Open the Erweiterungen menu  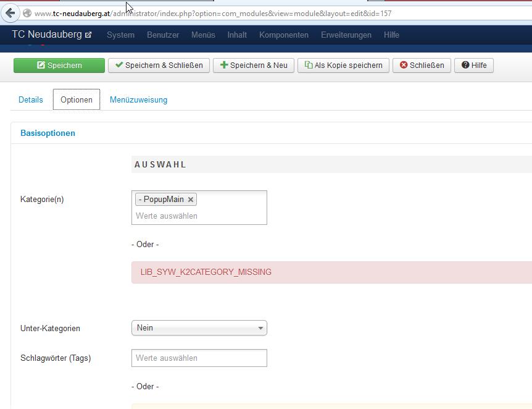point(346,35)
